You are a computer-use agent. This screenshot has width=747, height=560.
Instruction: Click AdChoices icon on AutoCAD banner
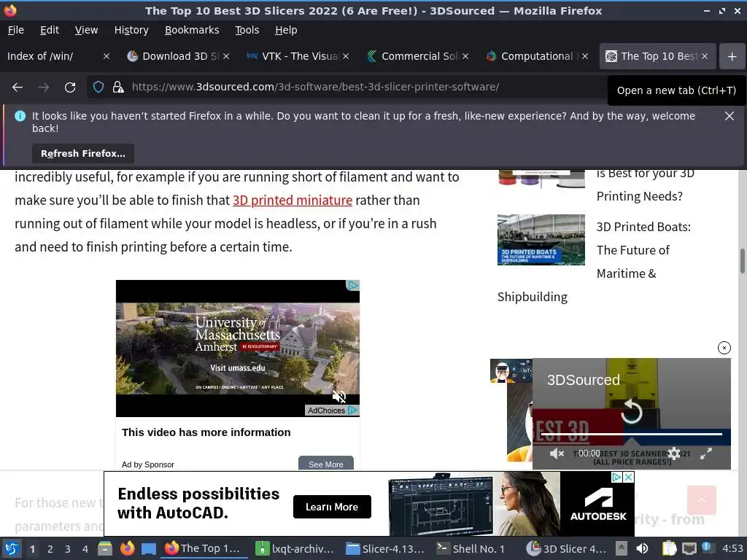point(617,477)
